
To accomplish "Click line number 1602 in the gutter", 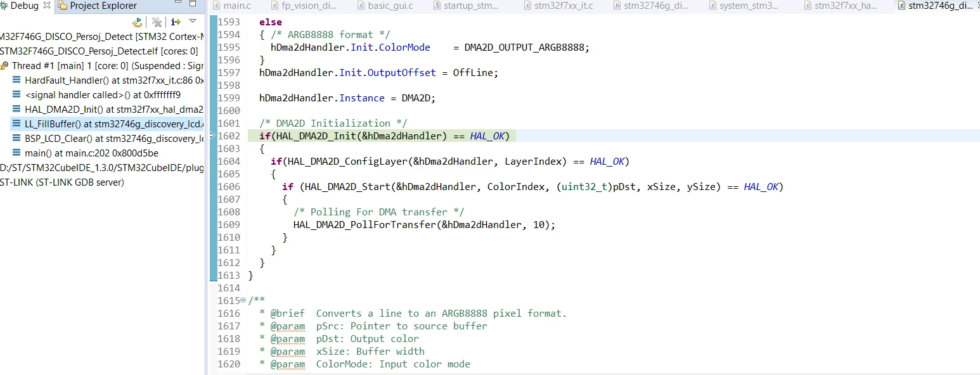I will click(x=229, y=136).
